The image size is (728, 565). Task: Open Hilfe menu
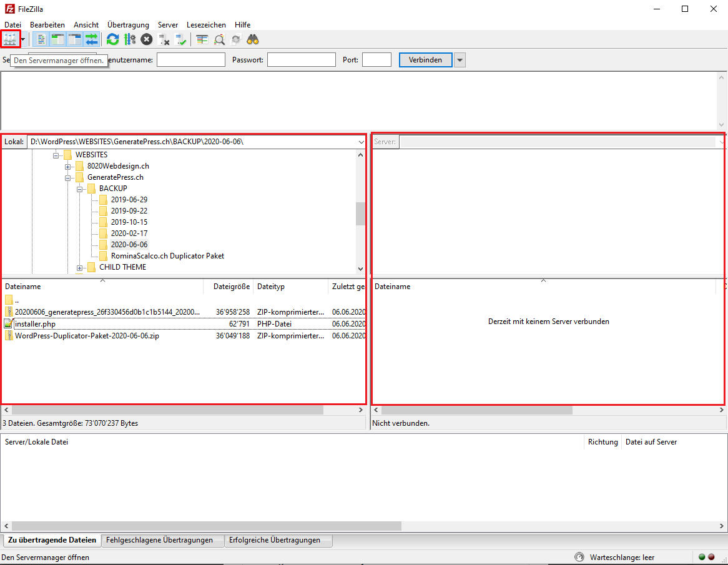242,24
